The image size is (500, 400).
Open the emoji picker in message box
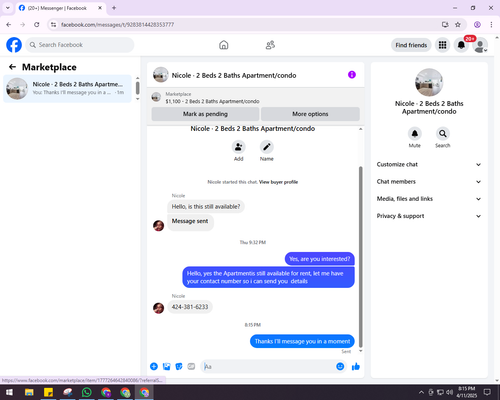click(x=340, y=367)
